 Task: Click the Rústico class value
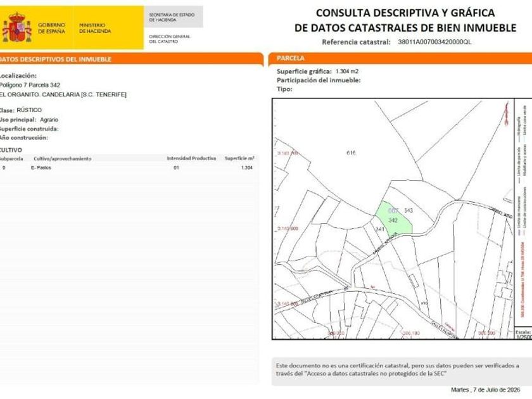29,110
